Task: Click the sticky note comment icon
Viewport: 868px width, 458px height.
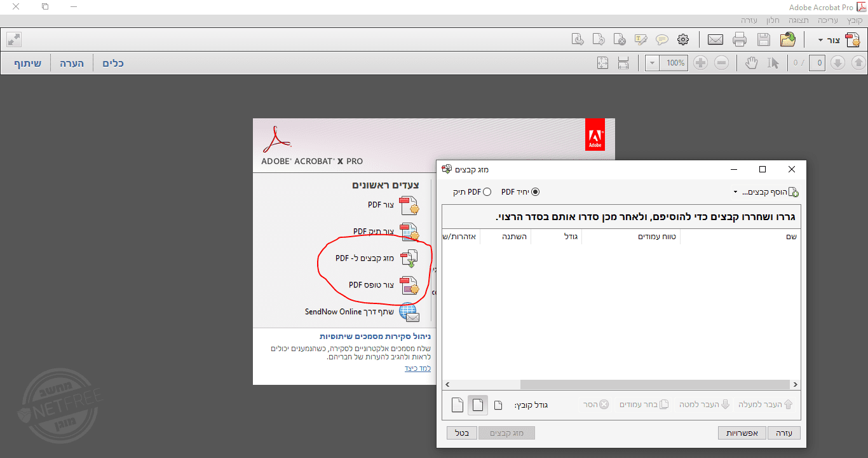Action: pos(662,39)
